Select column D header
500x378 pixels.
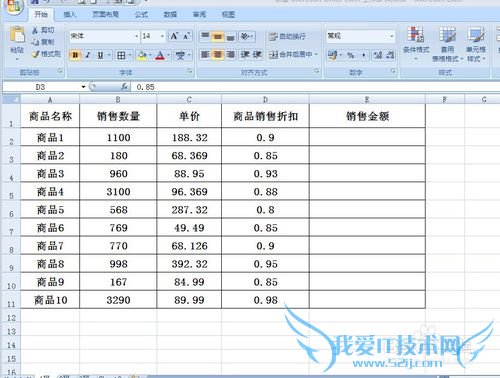[265, 99]
